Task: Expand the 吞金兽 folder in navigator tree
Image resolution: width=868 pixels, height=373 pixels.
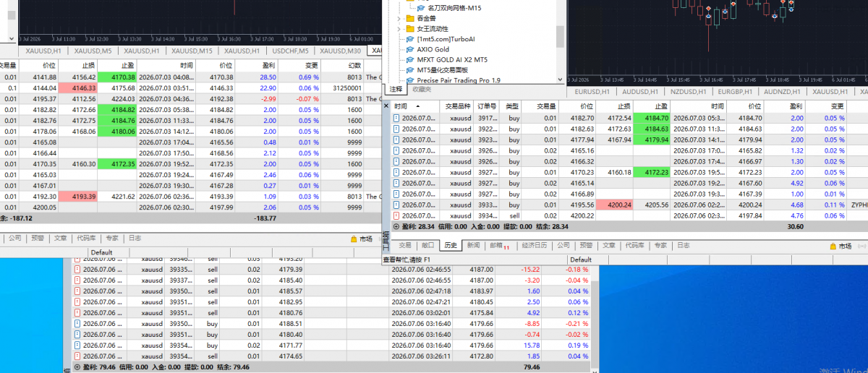Action: click(399, 18)
